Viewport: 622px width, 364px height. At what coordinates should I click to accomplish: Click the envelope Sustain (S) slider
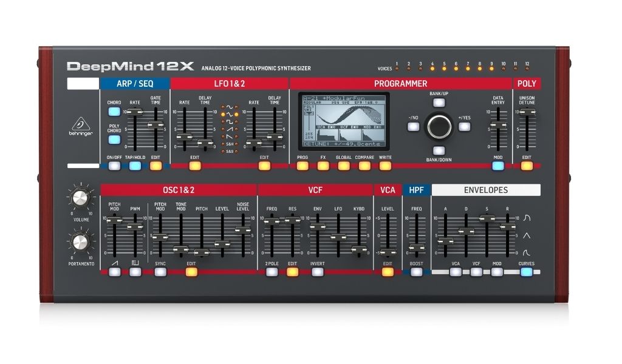click(487, 235)
